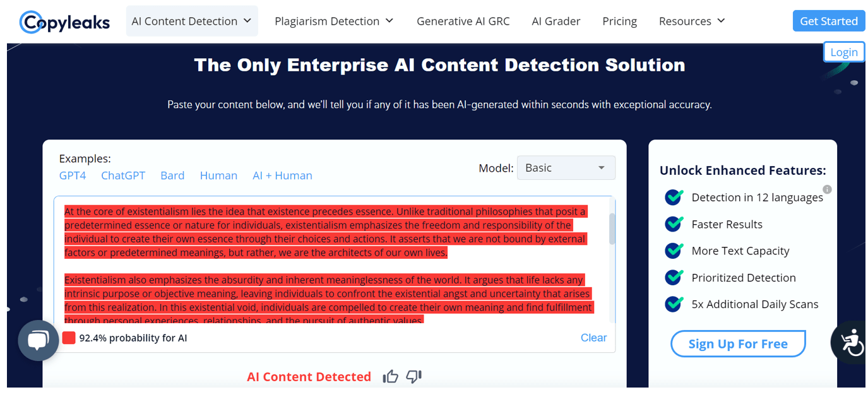This screenshot has height=409, width=868.
Task: Click the 'Detection in 12 languages' text
Action: click(758, 198)
